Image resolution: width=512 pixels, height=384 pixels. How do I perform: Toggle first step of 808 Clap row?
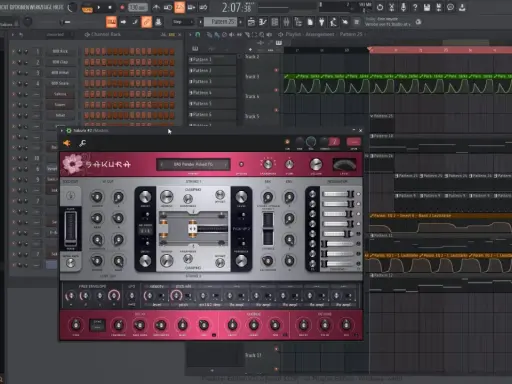[x=87, y=62]
